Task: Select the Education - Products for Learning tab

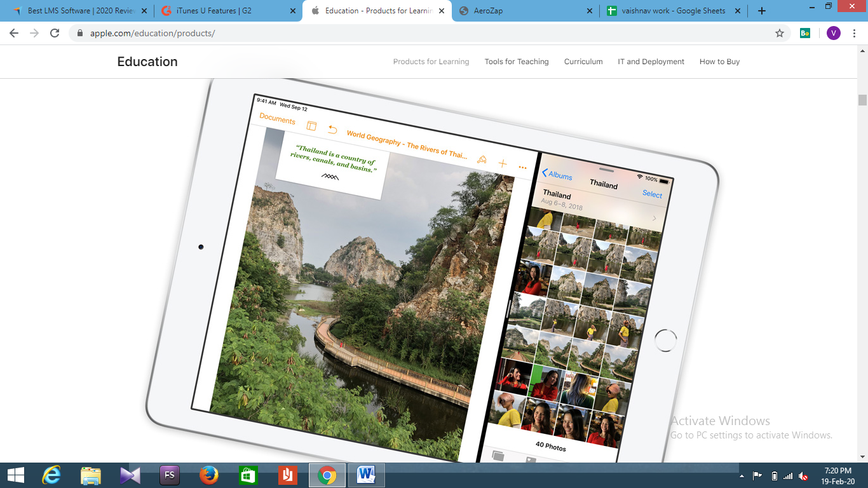Action: pos(376,11)
